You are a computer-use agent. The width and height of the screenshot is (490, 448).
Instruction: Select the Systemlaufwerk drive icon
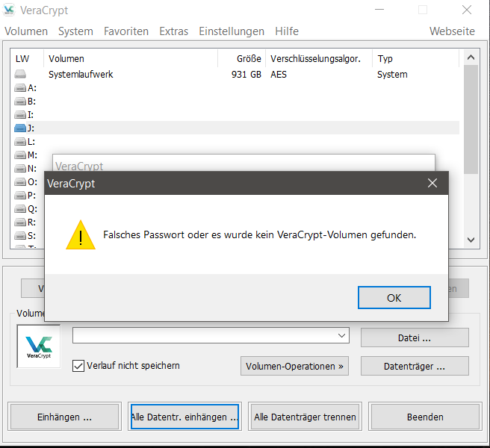(20, 75)
